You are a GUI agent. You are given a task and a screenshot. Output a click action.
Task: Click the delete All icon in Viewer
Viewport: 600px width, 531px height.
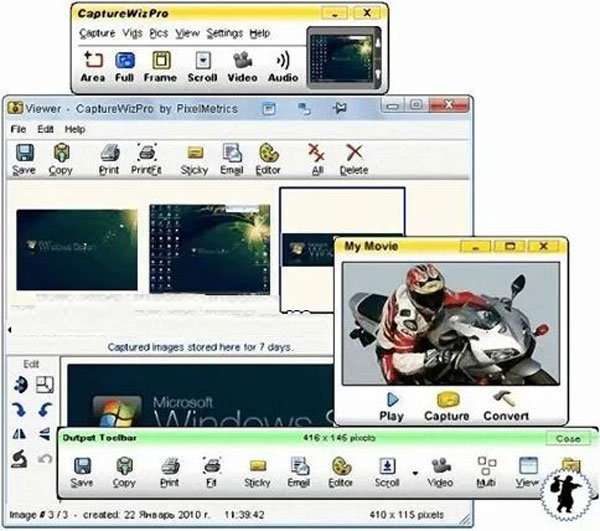317,159
